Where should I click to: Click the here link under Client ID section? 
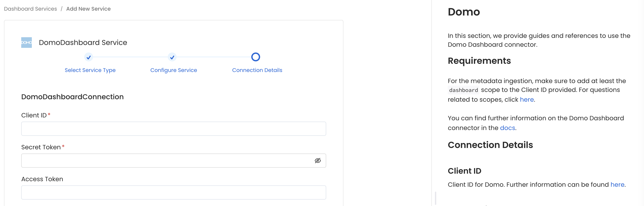[x=617, y=185]
